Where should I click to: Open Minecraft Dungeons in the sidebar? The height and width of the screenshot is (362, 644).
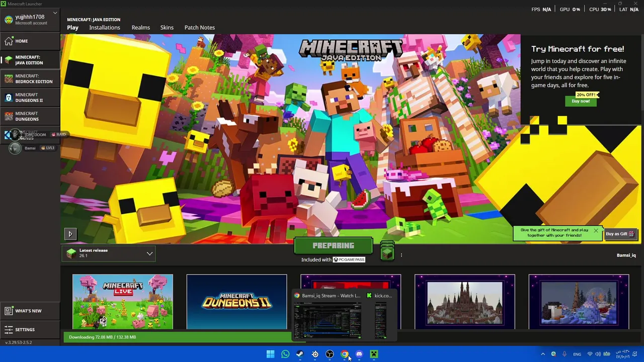[30, 116]
